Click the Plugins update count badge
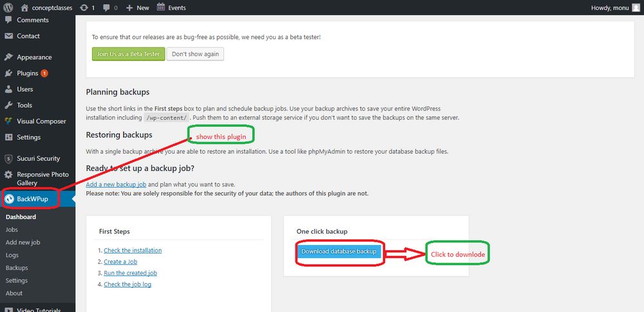 [x=44, y=73]
